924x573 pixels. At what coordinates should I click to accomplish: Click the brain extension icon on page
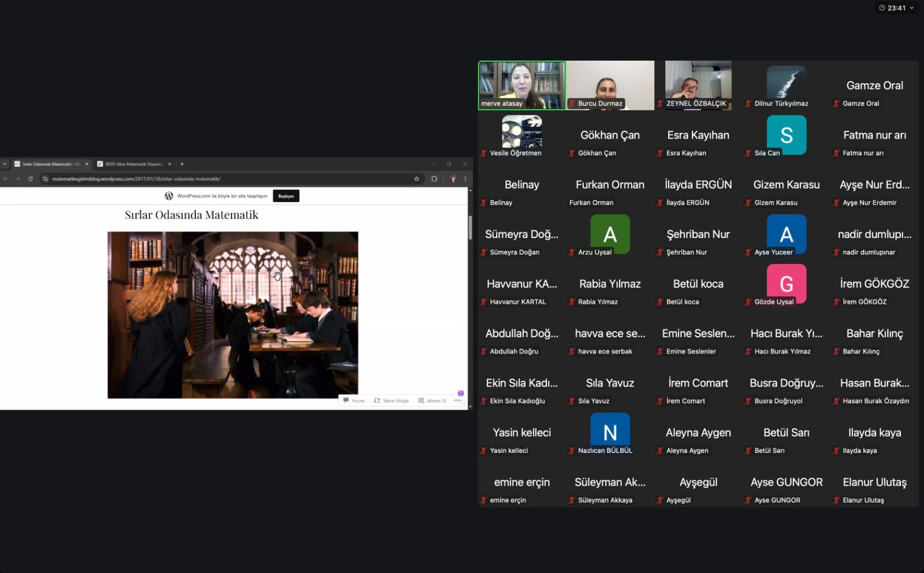click(x=461, y=393)
